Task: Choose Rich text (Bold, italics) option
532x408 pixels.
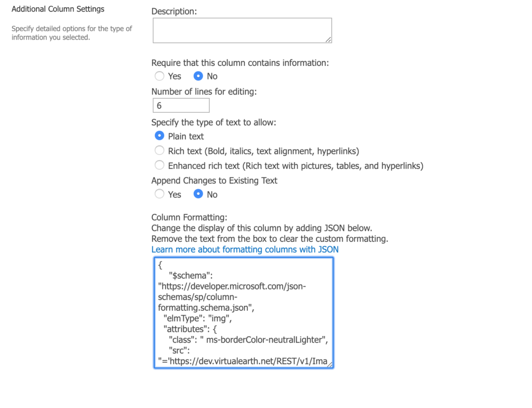Action: click(x=159, y=150)
